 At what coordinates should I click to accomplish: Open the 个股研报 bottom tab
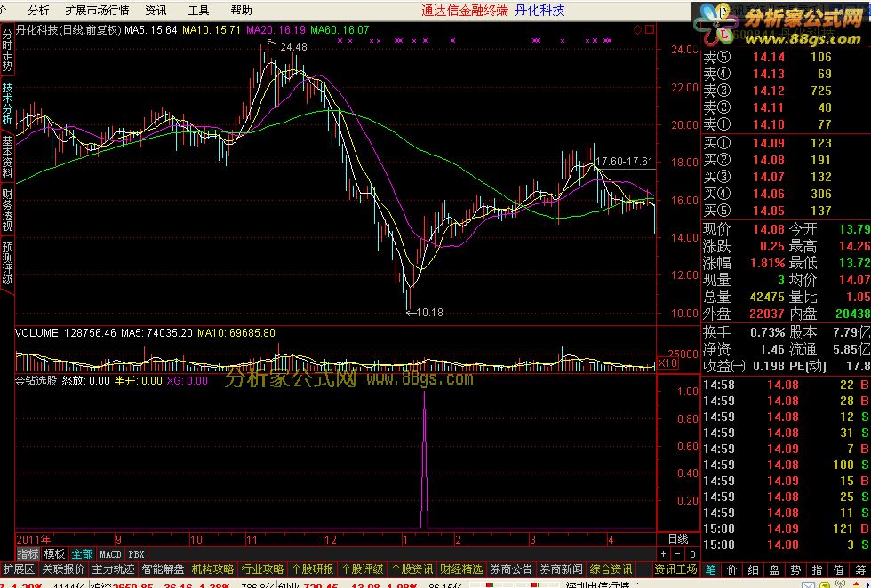(312, 569)
